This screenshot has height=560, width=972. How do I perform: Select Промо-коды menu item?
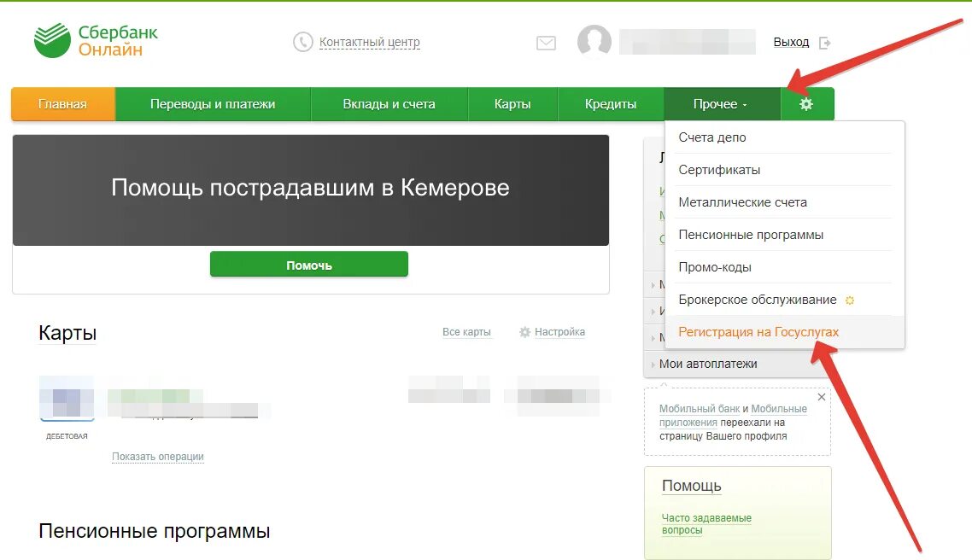[784, 267]
